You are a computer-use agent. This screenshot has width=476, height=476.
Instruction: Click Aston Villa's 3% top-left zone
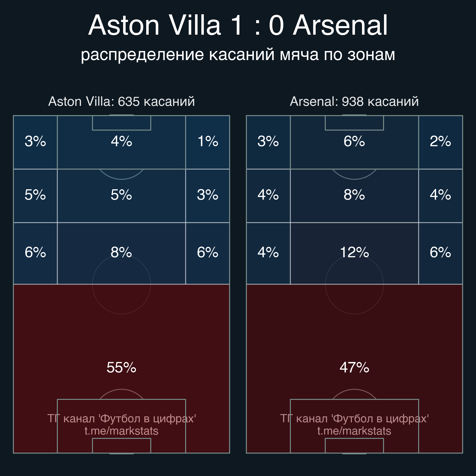(x=35, y=142)
